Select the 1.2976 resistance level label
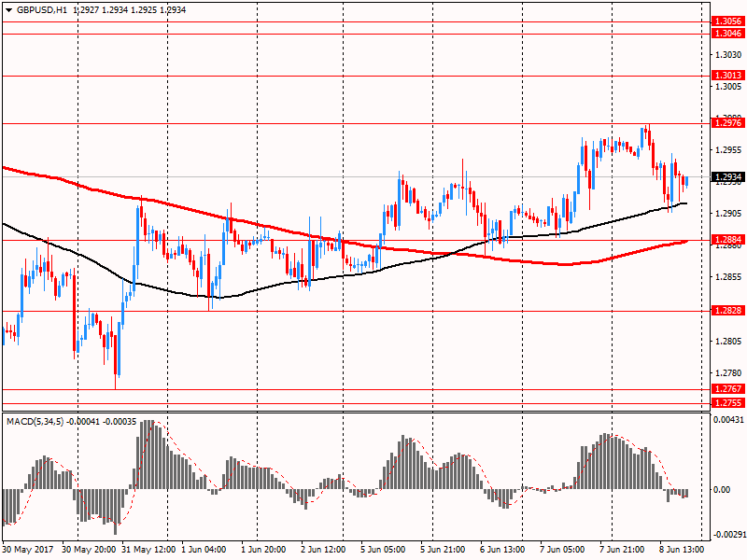This screenshot has width=747, height=560. pos(728,123)
